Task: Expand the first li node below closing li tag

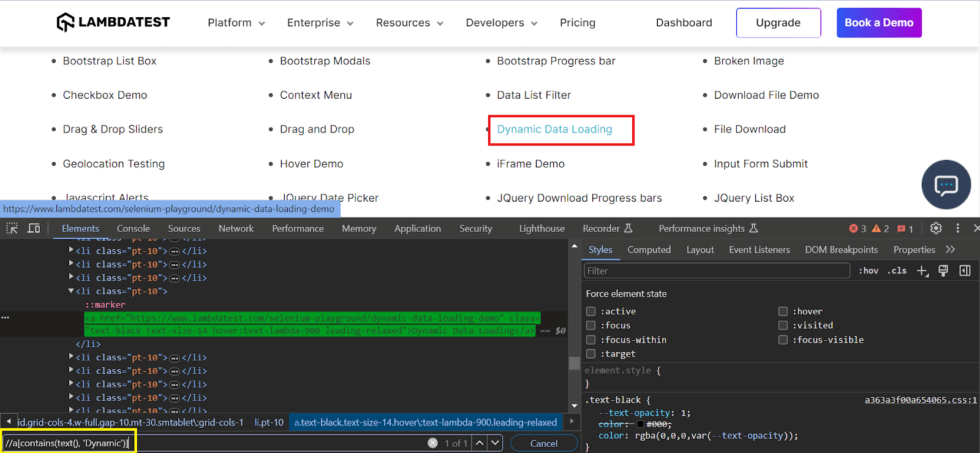Action: pos(71,357)
